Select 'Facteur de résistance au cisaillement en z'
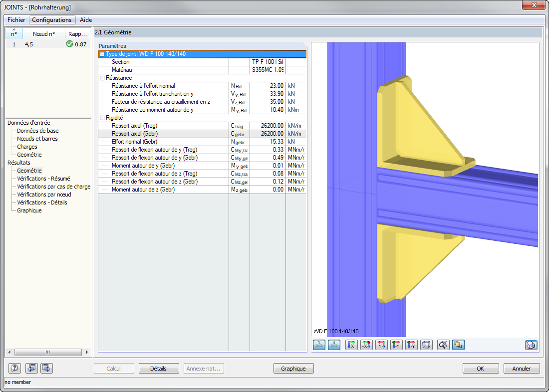This screenshot has height=392, width=549. [x=202, y=102]
